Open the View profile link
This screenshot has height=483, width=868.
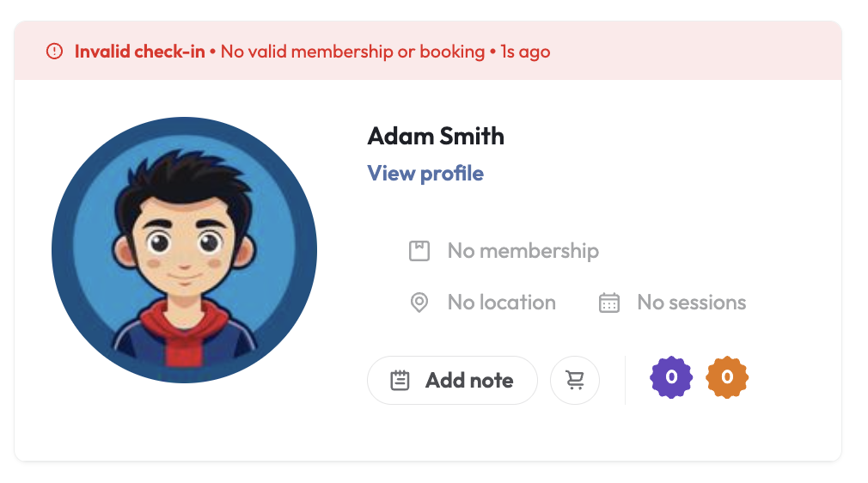tap(425, 174)
